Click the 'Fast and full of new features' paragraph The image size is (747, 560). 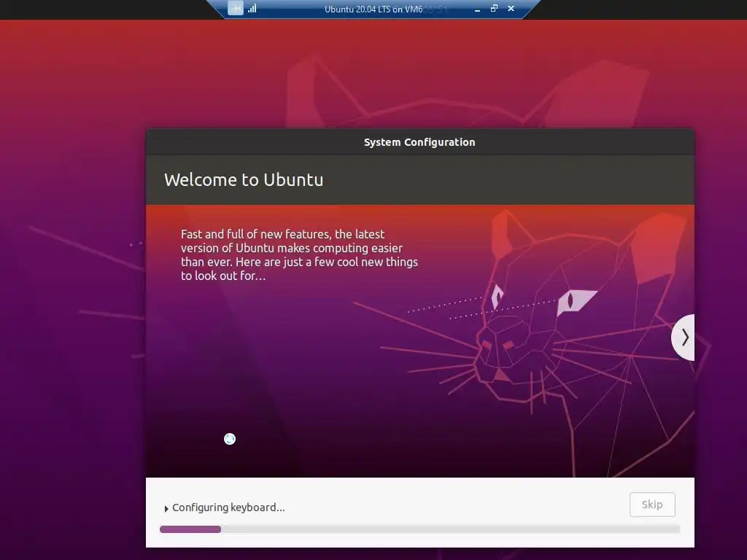tap(299, 254)
